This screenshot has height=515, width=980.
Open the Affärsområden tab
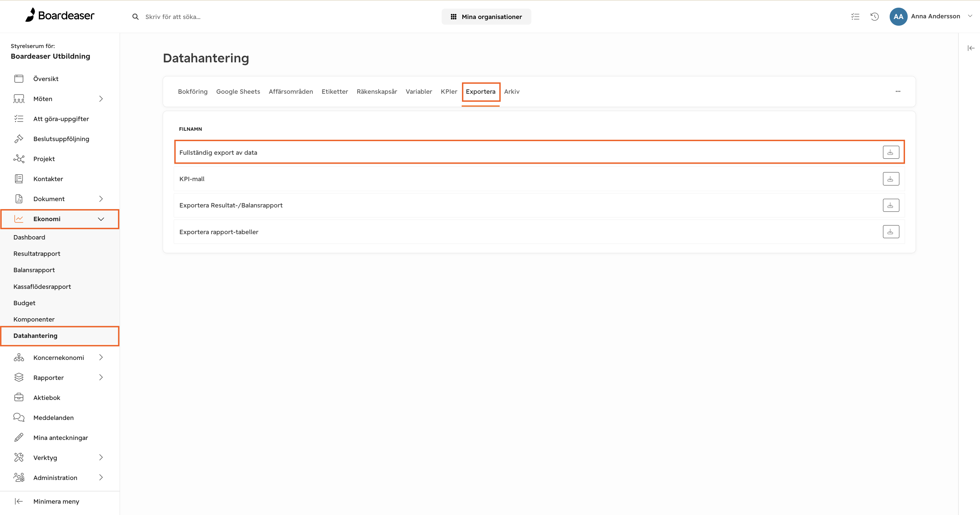coord(291,91)
